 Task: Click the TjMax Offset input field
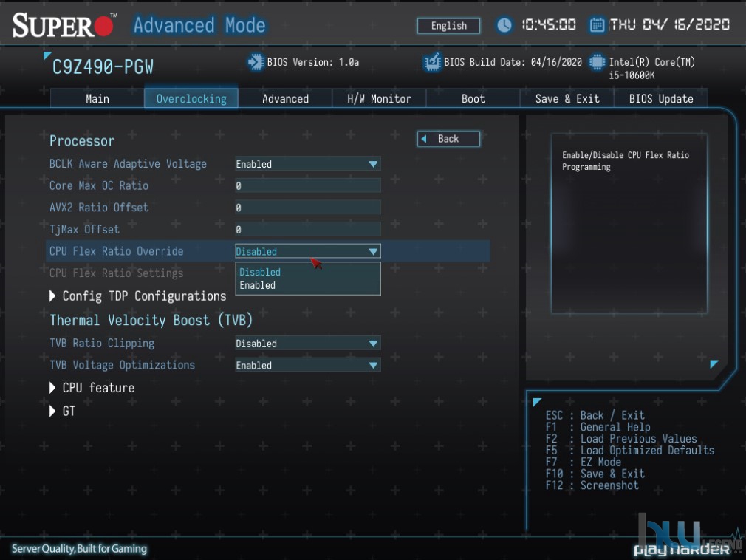(308, 230)
